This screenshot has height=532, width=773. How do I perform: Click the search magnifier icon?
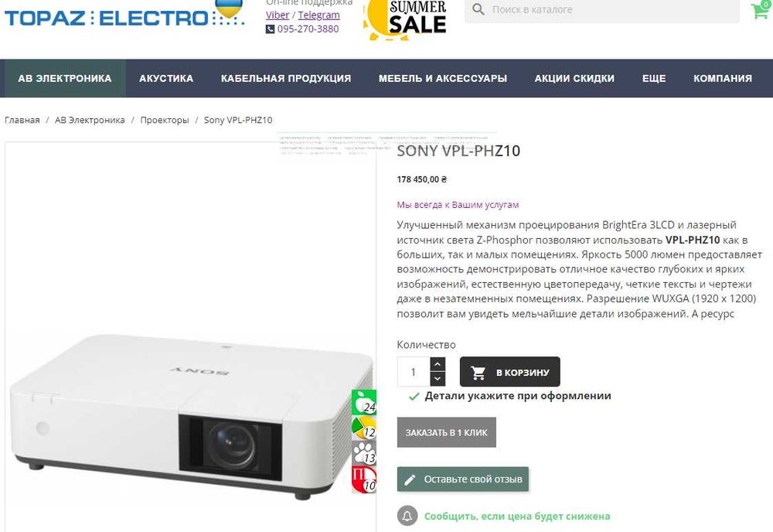[x=478, y=9]
